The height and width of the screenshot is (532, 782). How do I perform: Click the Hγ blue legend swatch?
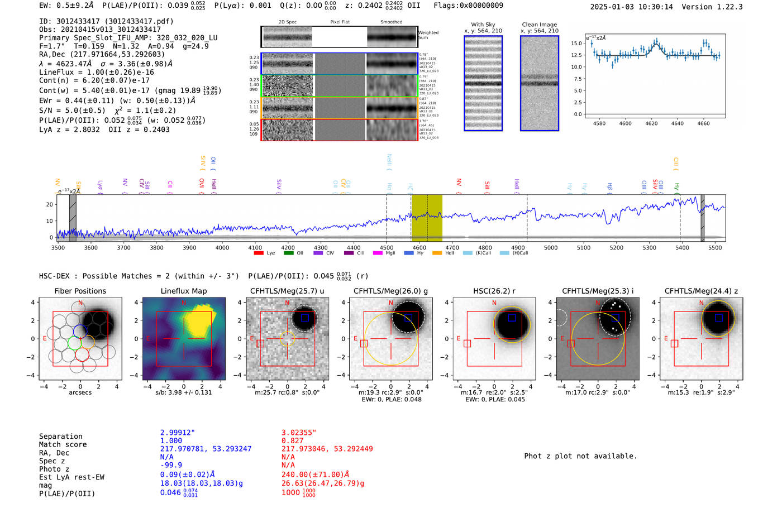click(409, 253)
